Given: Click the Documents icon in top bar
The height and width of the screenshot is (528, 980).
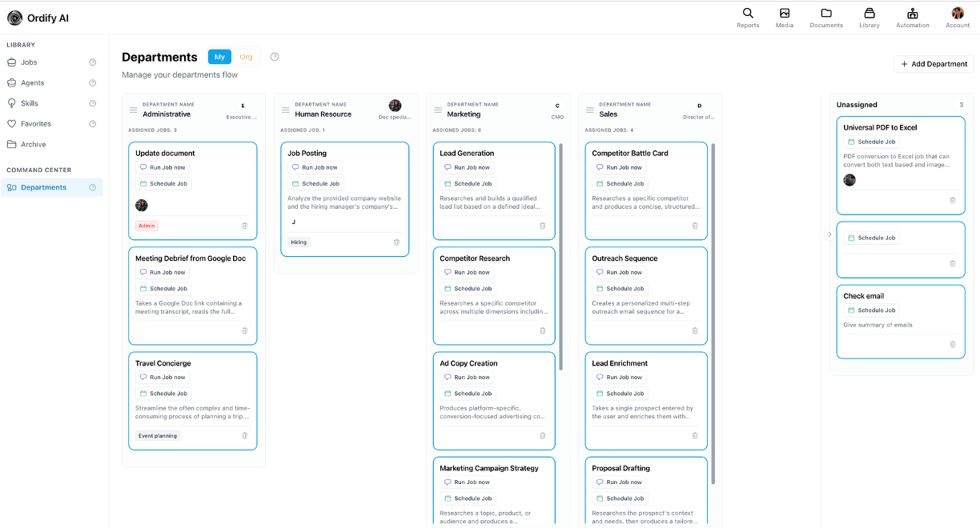Looking at the screenshot, I should pos(825,14).
